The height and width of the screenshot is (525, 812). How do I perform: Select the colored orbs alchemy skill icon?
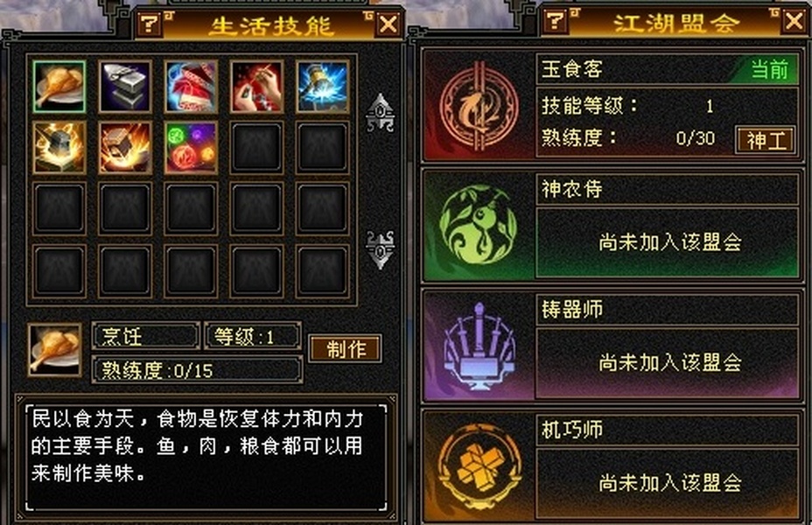coord(191,148)
